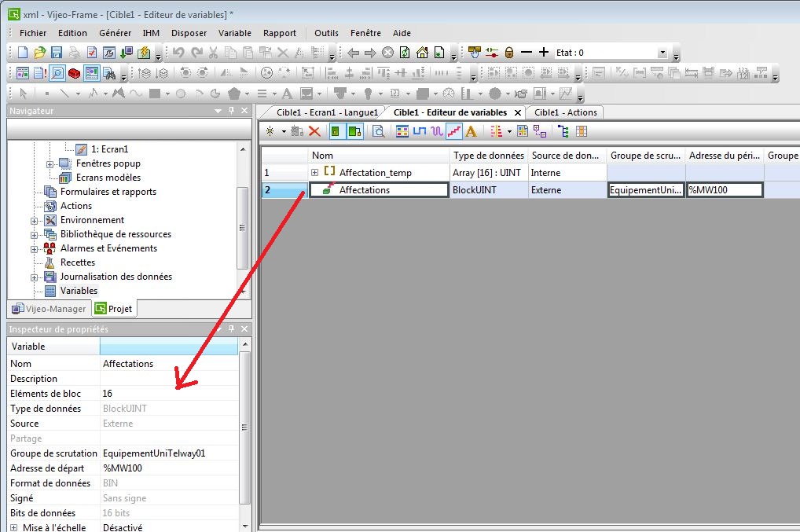Viewport: 800px width, 532px height.
Task: Click the new document icon
Action: 22,53
